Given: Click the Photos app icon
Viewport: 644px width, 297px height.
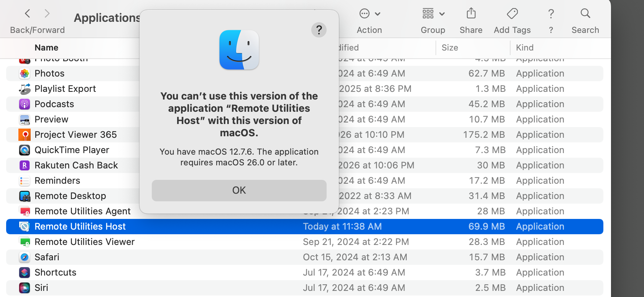Looking at the screenshot, I should pos(25,73).
